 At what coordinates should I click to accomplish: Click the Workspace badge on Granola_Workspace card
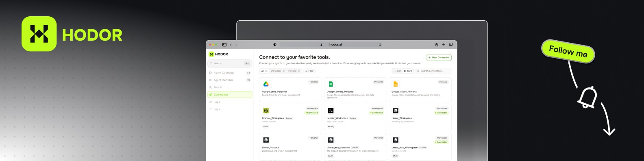click(x=312, y=109)
